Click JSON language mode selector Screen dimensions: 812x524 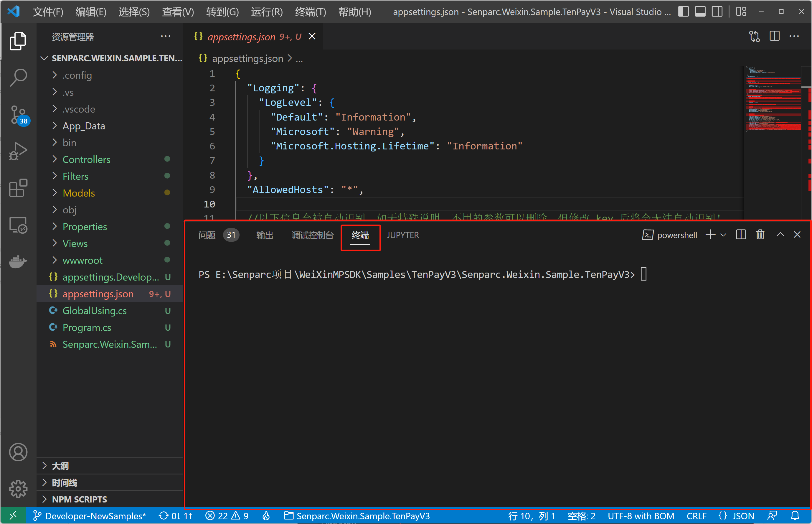[x=736, y=516]
